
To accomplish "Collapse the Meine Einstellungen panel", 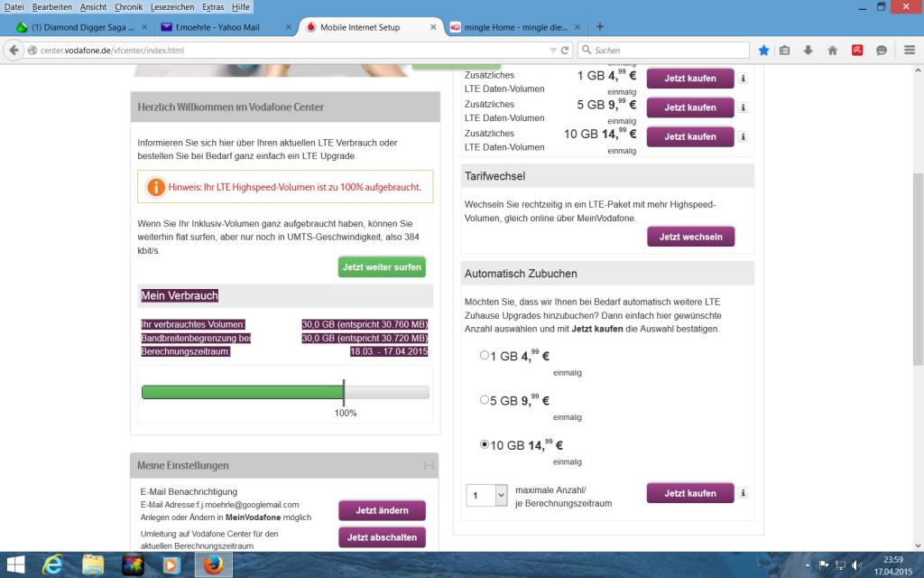I will [x=429, y=465].
